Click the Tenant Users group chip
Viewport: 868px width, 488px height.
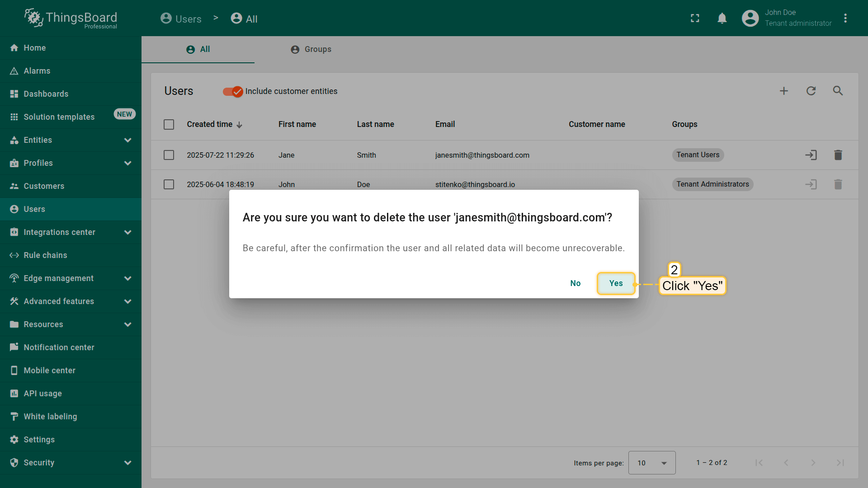coord(698,155)
